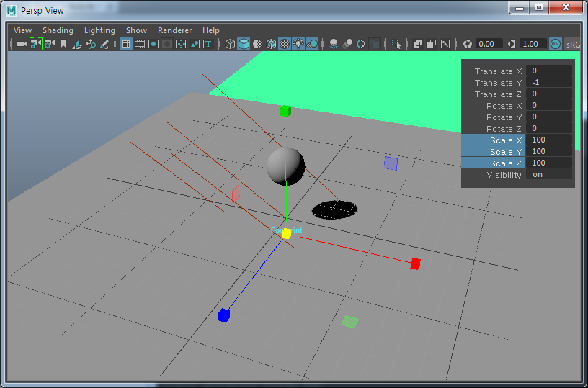The image size is (588, 388).
Task: Open Camera Attributes gear-camera icon
Action: coord(49,44)
